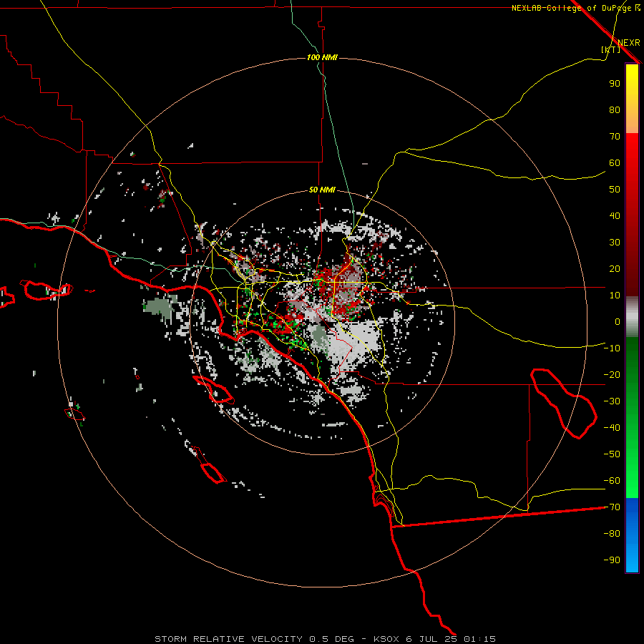Click the 90 value on the velocity scale
The height and width of the screenshot is (644, 644).
(615, 84)
